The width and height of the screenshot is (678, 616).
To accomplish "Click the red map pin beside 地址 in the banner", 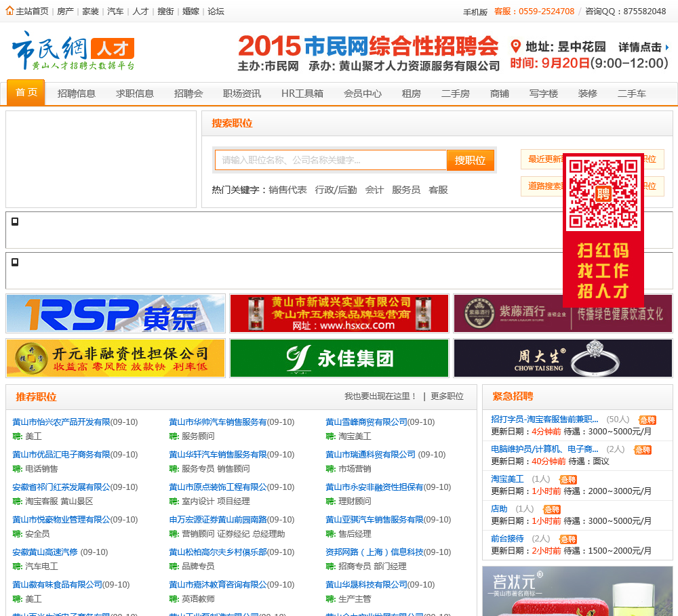I will tap(515, 46).
